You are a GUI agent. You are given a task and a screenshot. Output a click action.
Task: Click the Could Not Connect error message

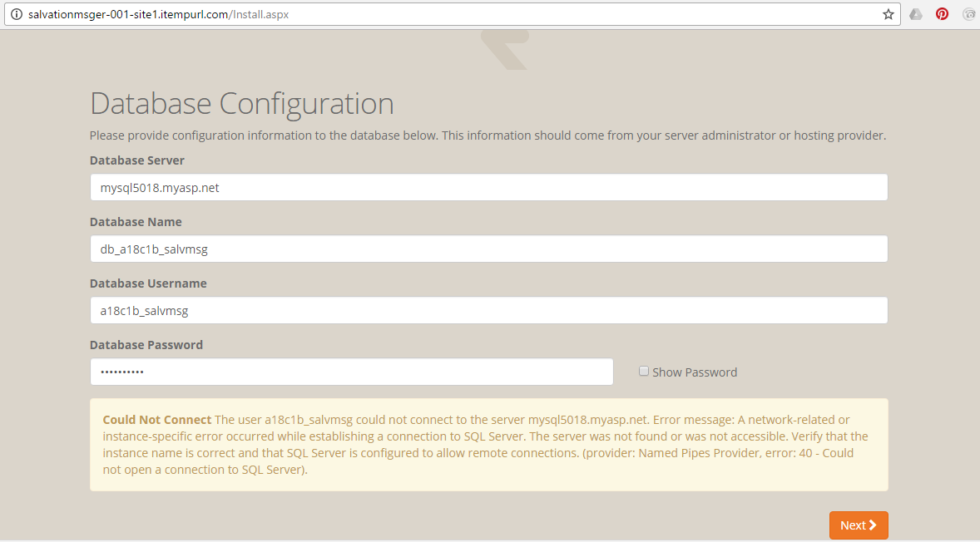[488, 445]
